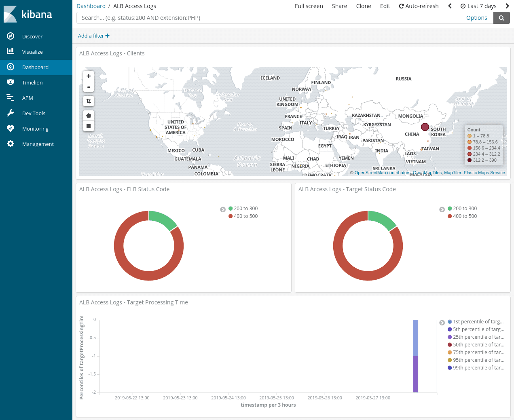Screen dimensions: 514x420
Task: Move time range forward arrow
Action: (507, 6)
